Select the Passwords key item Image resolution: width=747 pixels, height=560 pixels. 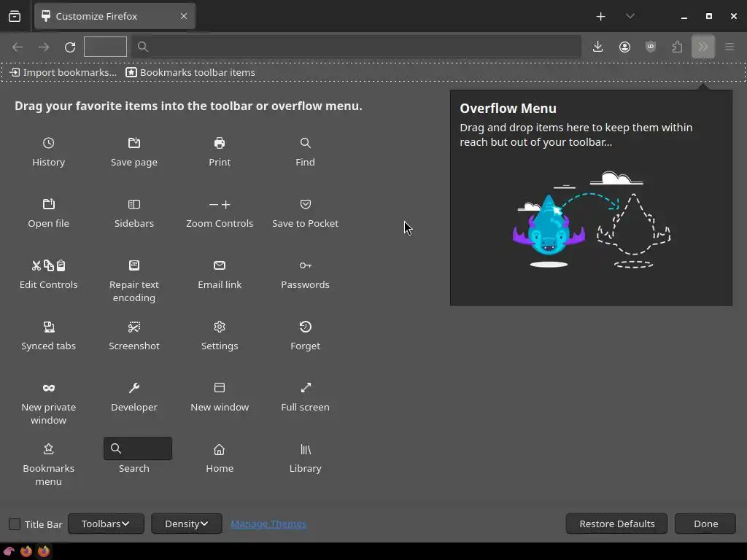click(x=305, y=275)
